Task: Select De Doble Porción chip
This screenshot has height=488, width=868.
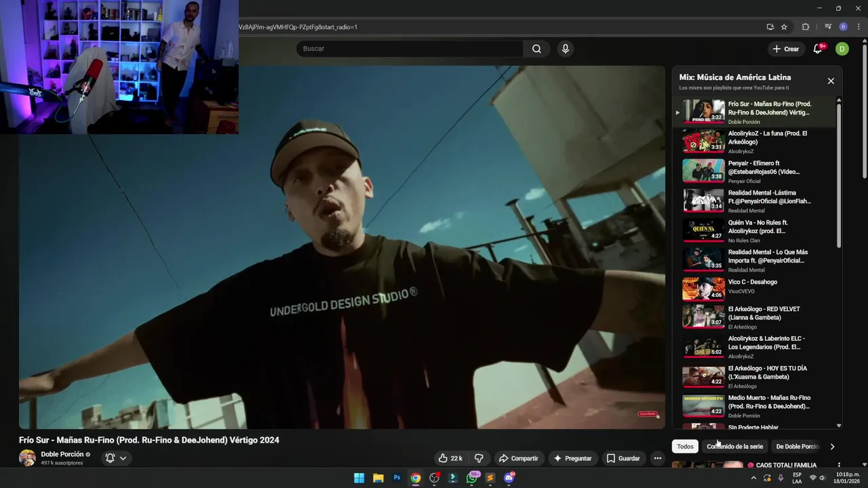Action: [797, 447]
